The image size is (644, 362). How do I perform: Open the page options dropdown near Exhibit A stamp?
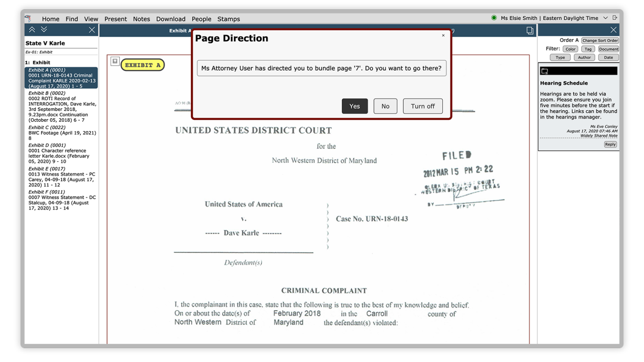[115, 62]
